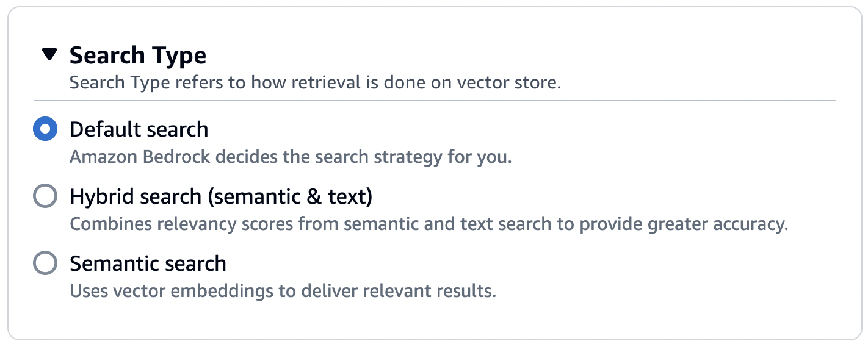This screenshot has width=868, height=344.
Task: Click 'Hybrid search (semantic & text)' label
Action: (221, 196)
